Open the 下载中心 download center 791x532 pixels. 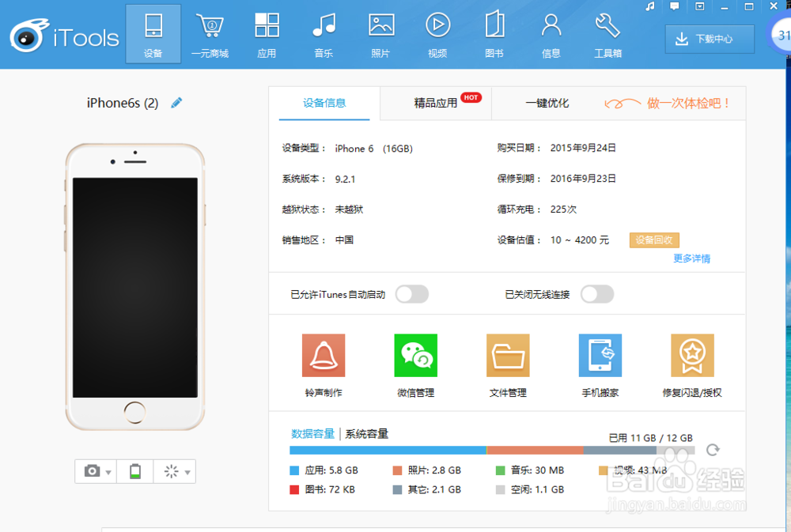coord(710,39)
